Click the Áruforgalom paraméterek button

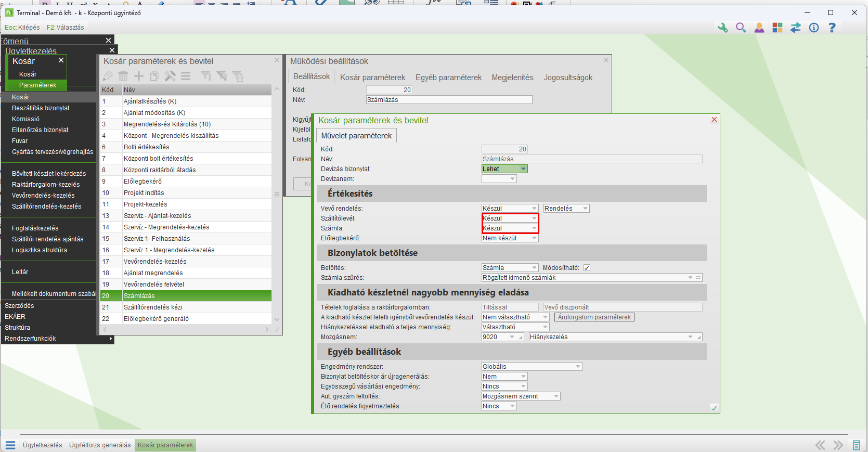[x=594, y=317]
